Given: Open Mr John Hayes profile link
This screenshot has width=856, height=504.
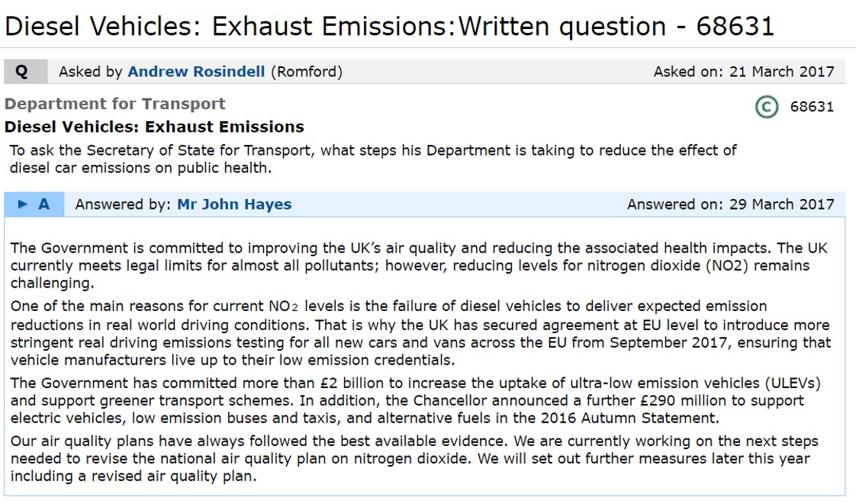Looking at the screenshot, I should 234,204.
